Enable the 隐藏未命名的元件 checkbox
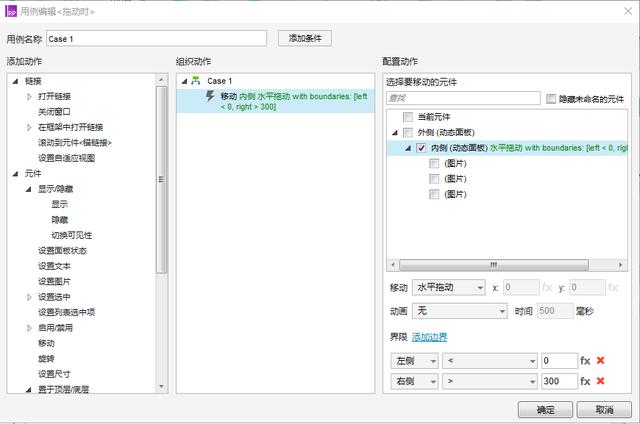This screenshot has width=640, height=424. pyautogui.click(x=551, y=99)
